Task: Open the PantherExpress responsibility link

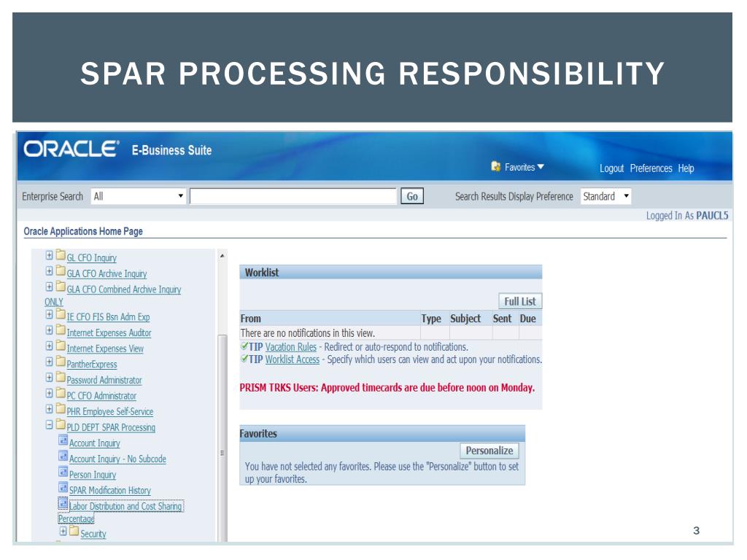Action: coord(91,364)
